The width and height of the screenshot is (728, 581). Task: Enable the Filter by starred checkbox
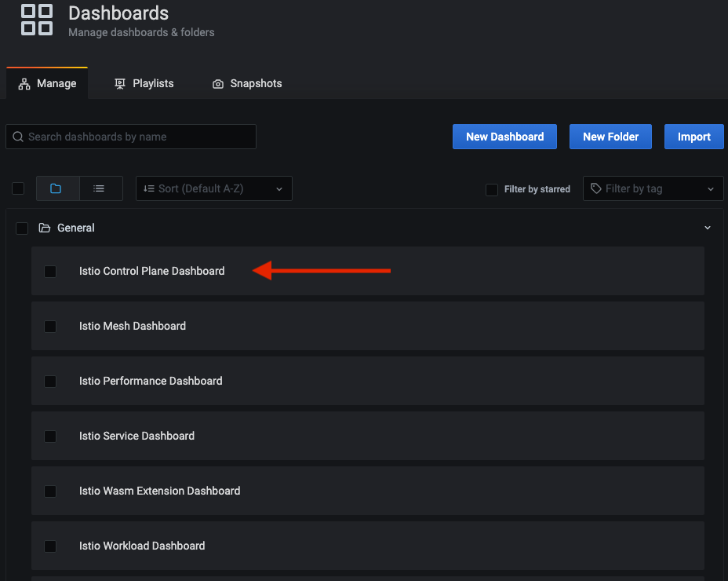click(492, 189)
